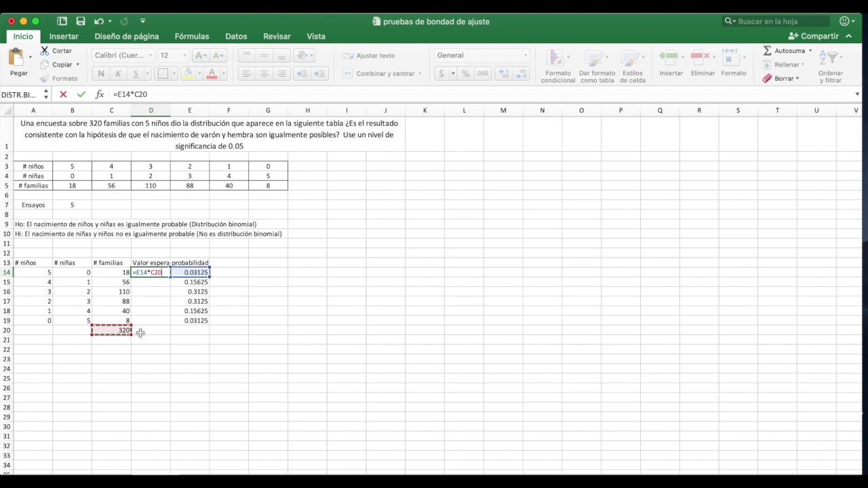Click the Borrar eraser icon
This screenshot has height=488, width=868.
click(767, 79)
